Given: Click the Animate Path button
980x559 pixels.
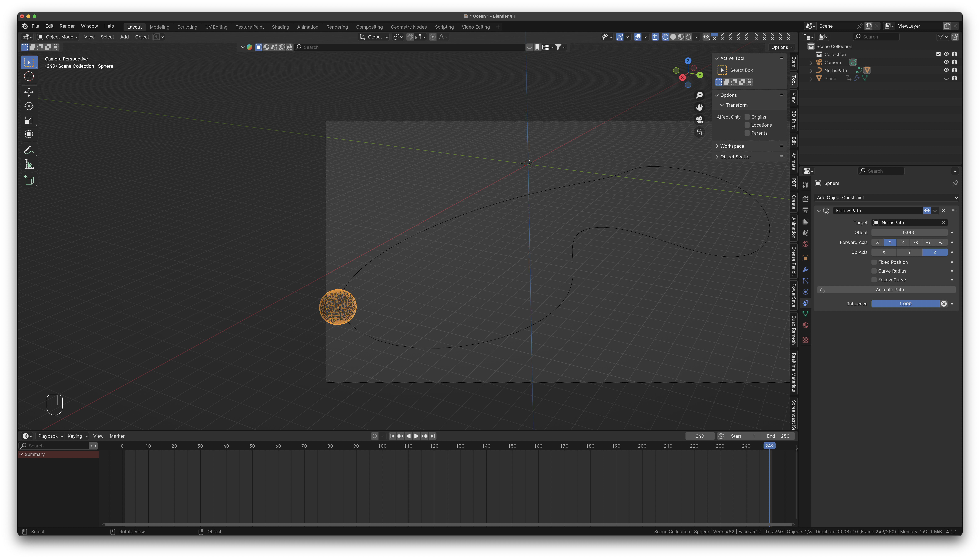Looking at the screenshot, I should click(887, 290).
